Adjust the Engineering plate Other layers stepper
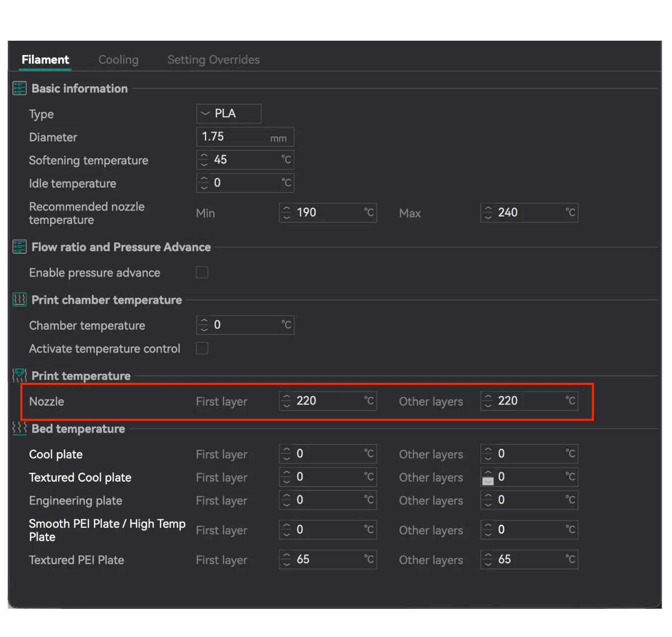The image size is (672, 637). 488,500
